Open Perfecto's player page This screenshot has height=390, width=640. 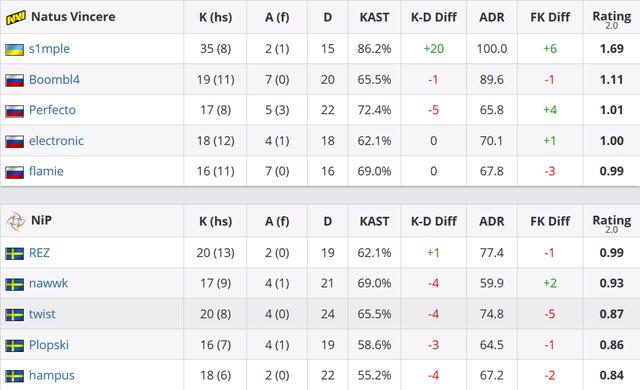[52, 110]
